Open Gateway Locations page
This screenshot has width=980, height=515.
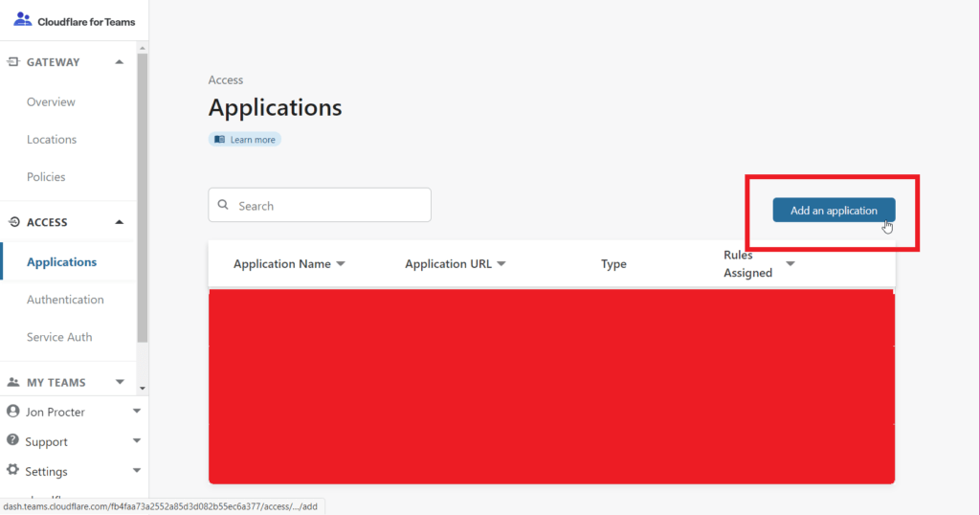click(52, 140)
